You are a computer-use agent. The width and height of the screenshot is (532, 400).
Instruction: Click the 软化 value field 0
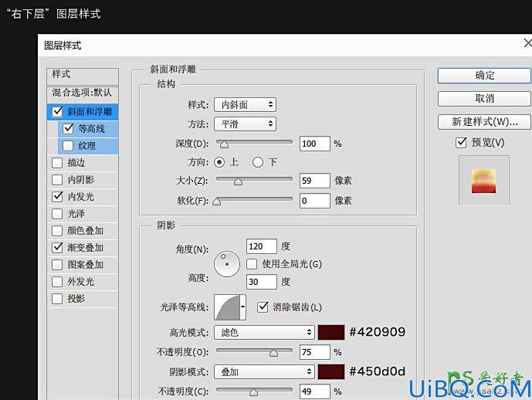click(x=315, y=201)
